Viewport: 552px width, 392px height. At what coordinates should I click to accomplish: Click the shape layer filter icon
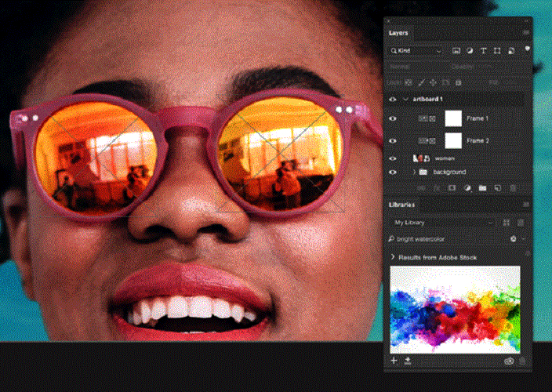(x=497, y=51)
